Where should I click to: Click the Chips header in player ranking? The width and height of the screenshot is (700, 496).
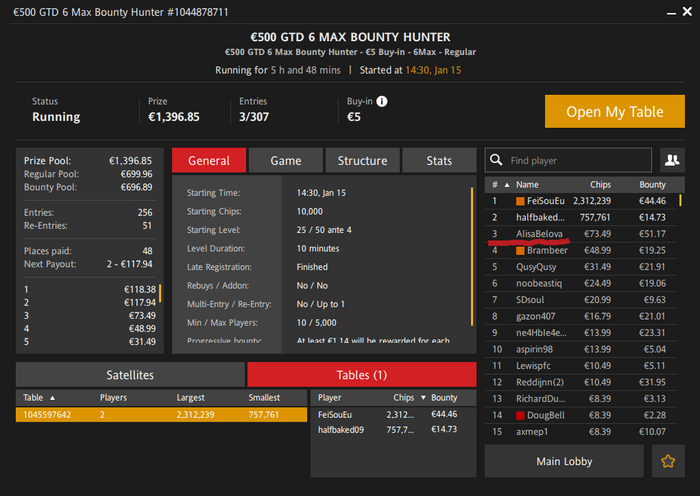[600, 184]
